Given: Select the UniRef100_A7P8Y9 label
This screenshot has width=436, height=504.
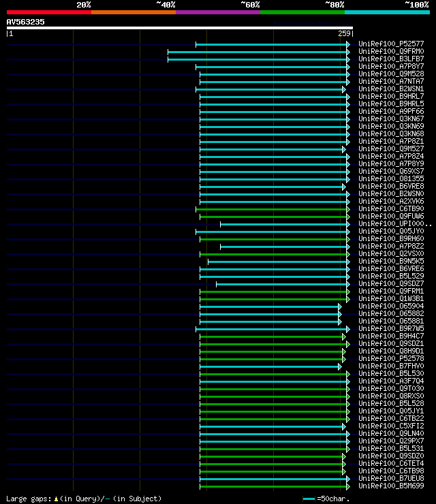Looking at the screenshot, I should (x=391, y=164).
